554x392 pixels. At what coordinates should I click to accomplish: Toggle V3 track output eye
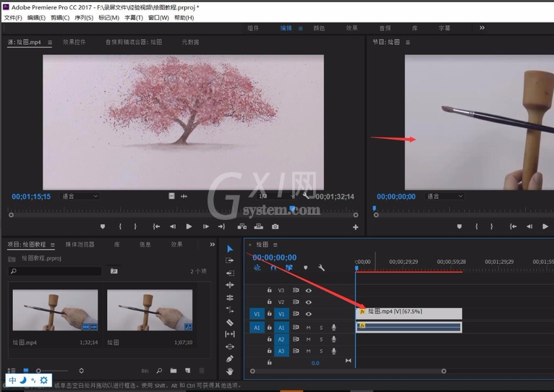tap(308, 291)
